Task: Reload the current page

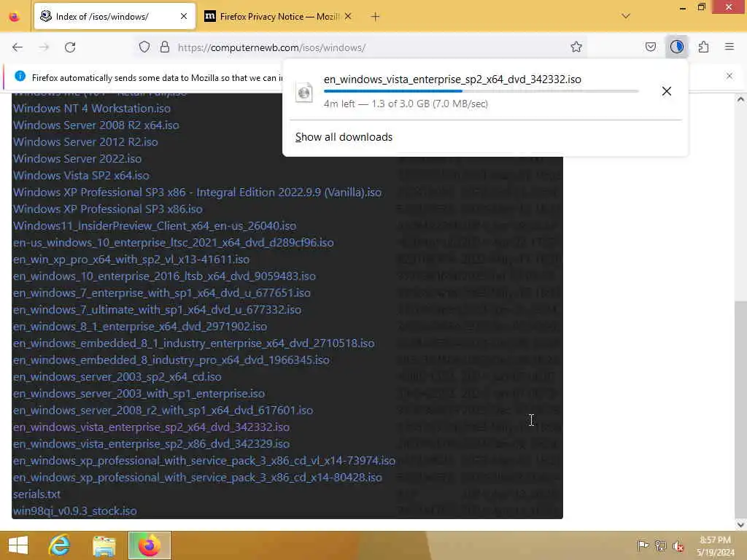Action: click(70, 47)
